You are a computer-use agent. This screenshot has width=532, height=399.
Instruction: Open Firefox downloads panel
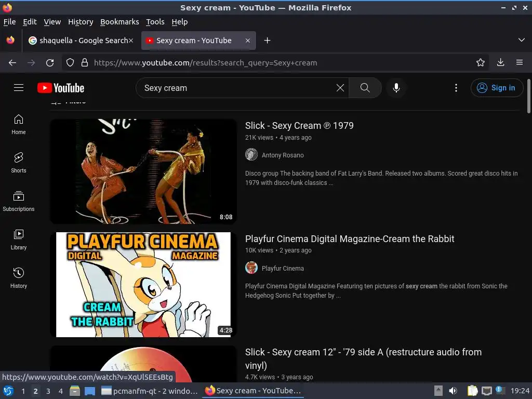click(500, 62)
